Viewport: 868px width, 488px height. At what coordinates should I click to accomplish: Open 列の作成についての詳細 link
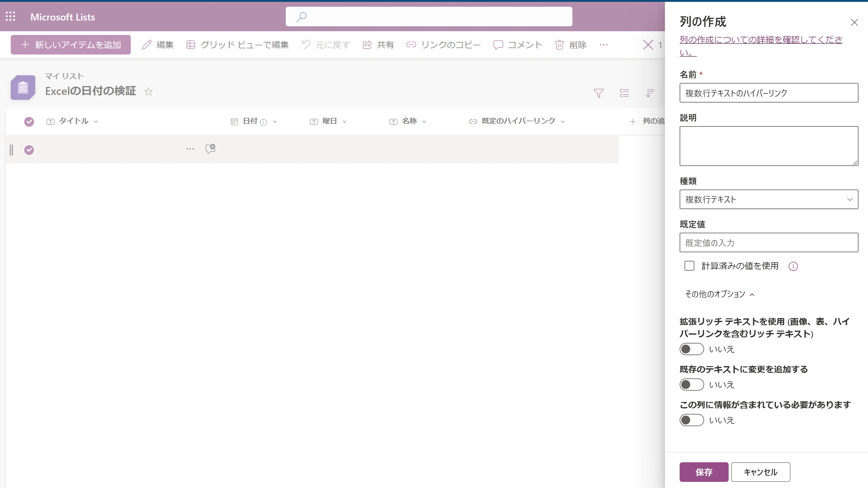tap(760, 40)
